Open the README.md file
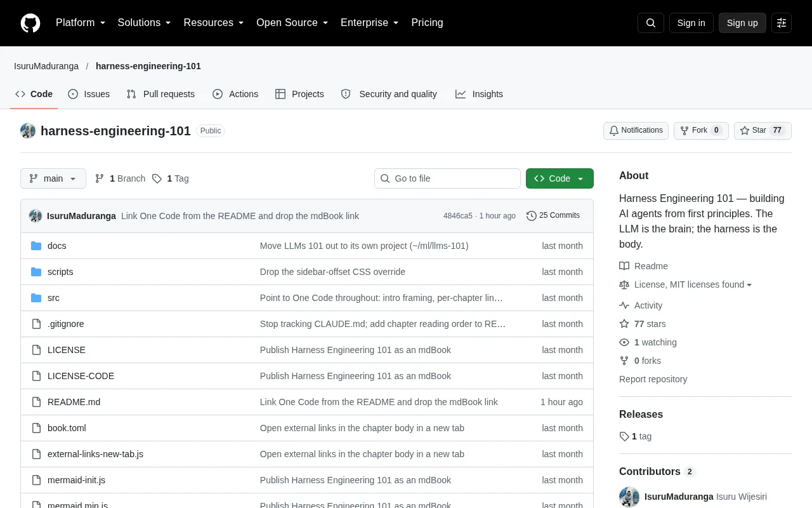Image resolution: width=812 pixels, height=508 pixels. point(74,402)
